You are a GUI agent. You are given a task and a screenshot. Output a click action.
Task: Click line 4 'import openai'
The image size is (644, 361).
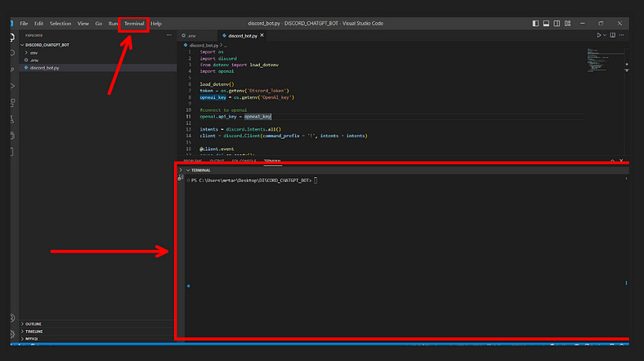tap(217, 71)
